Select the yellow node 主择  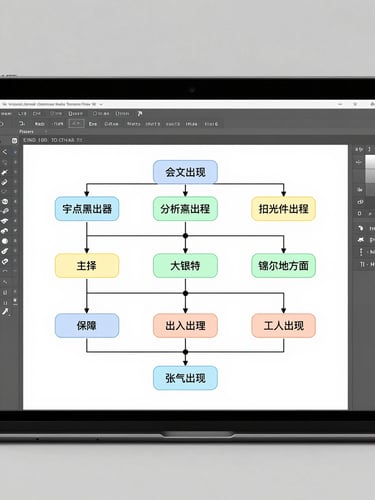87,266
